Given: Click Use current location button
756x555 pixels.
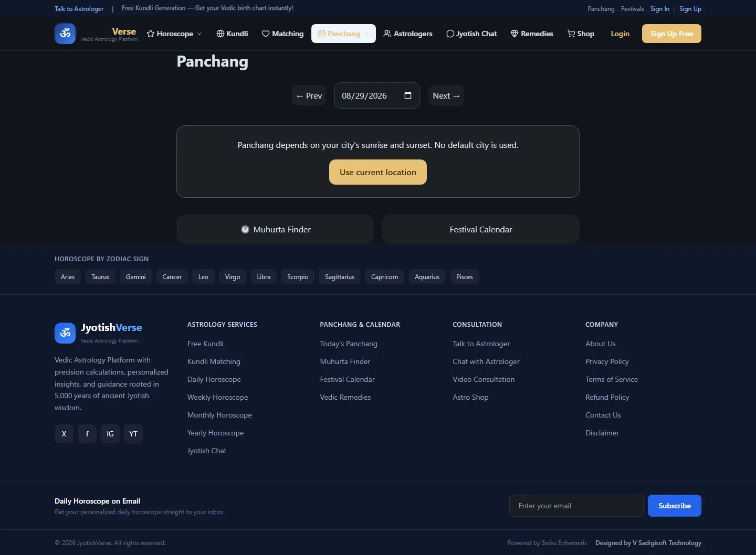Looking at the screenshot, I should pyautogui.click(x=378, y=172).
